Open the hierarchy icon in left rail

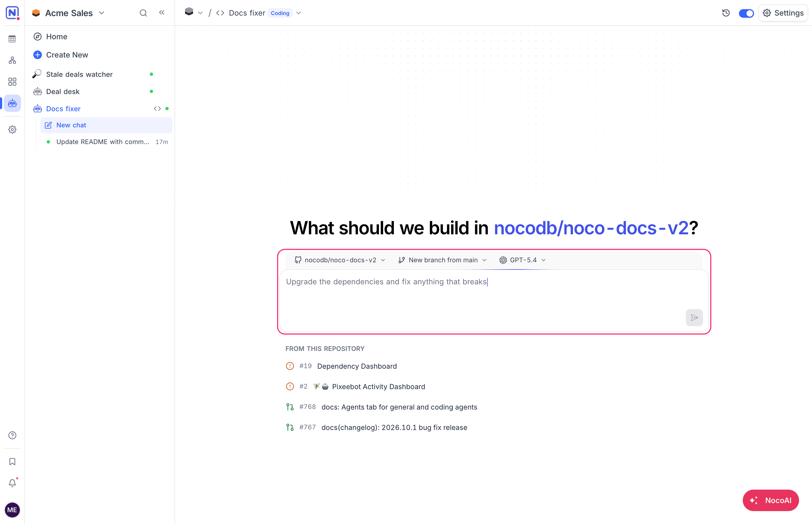click(x=12, y=60)
